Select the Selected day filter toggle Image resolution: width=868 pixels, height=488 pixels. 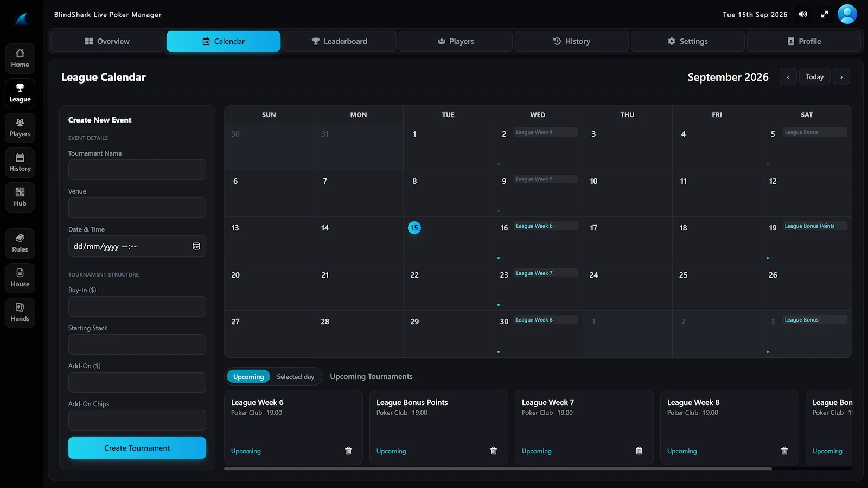point(296,377)
